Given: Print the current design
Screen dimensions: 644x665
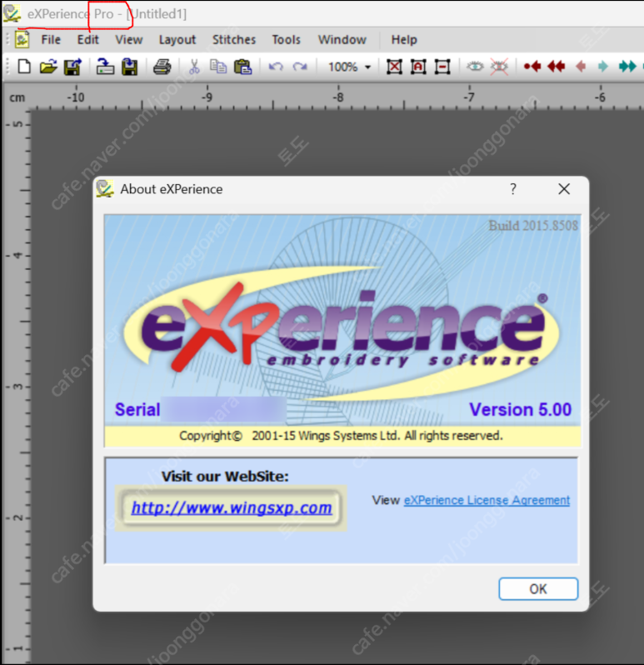Looking at the screenshot, I should point(162,67).
